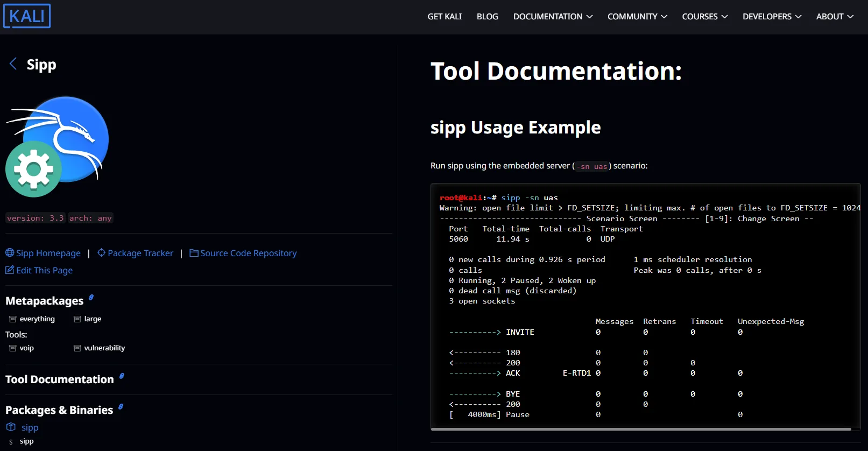Image resolution: width=868 pixels, height=451 pixels.
Task: Click the Package Tracker icon
Action: point(101,253)
